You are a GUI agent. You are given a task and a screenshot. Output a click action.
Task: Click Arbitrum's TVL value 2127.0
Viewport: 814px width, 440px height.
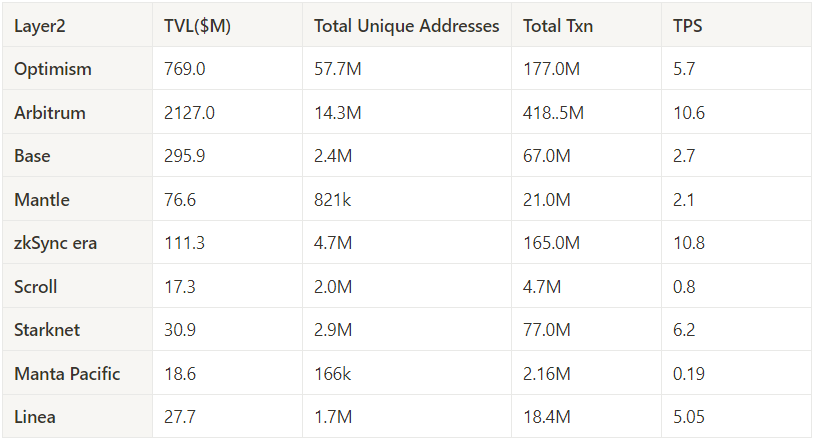(189, 113)
